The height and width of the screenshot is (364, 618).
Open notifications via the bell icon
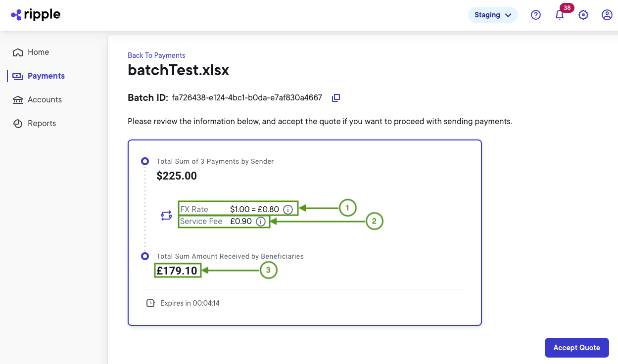(559, 15)
